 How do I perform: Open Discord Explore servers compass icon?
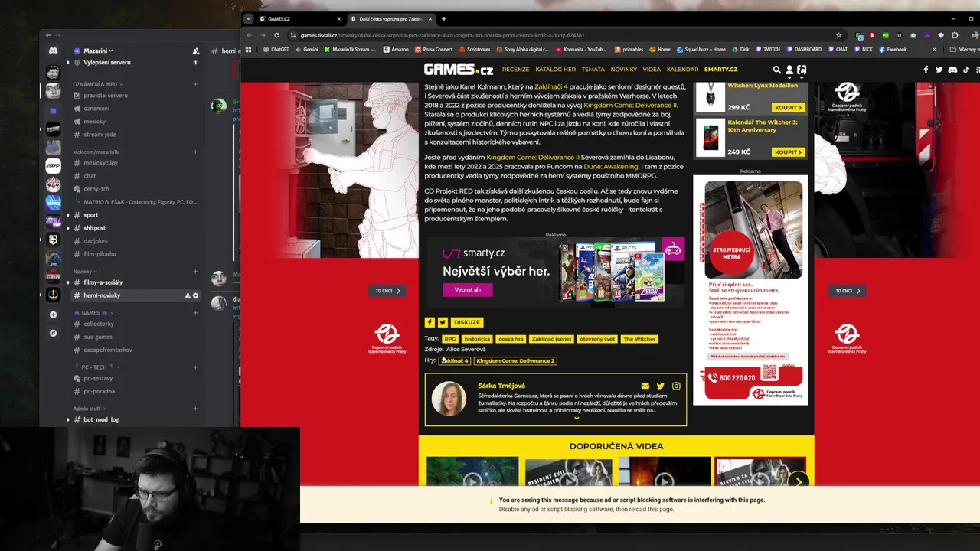click(x=53, y=333)
